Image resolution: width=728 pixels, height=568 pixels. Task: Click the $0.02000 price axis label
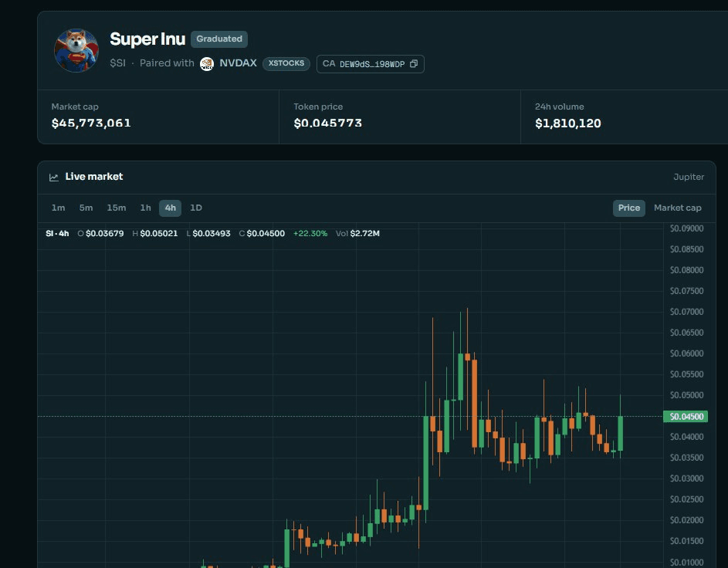[686, 520]
